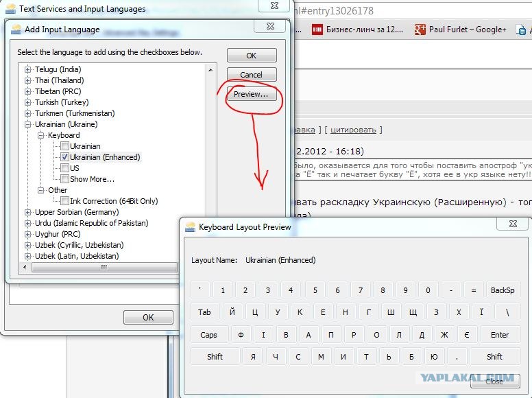Image resolution: width=532 pixels, height=398 pixels.
Task: Expand the Uzbek (Latin, Uzbekistan) node
Action: click(28, 256)
